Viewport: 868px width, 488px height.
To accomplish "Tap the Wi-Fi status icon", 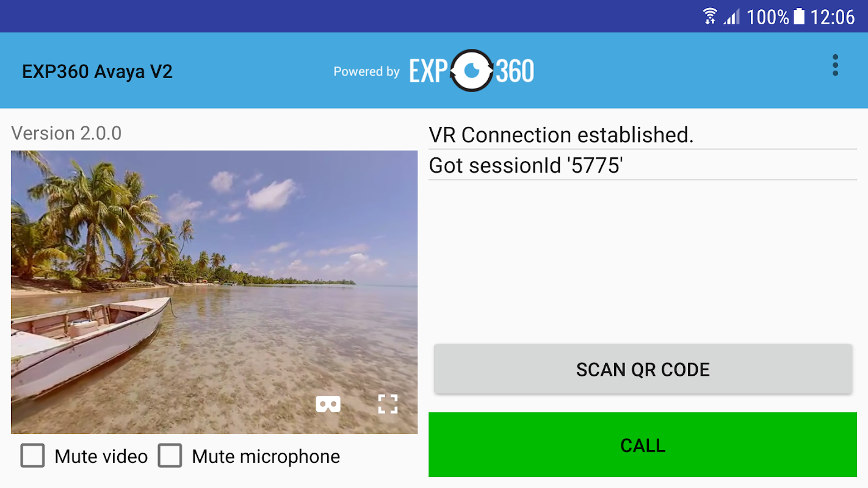I will coord(709,16).
